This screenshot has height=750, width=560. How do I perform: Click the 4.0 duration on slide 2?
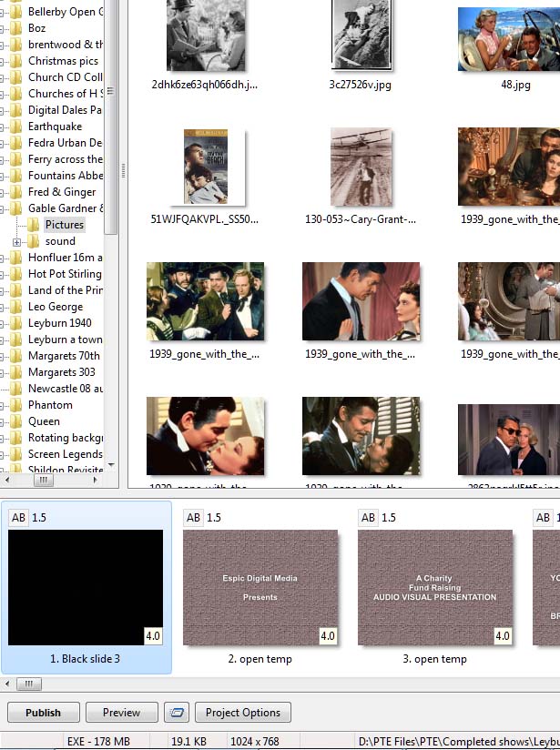click(x=328, y=636)
